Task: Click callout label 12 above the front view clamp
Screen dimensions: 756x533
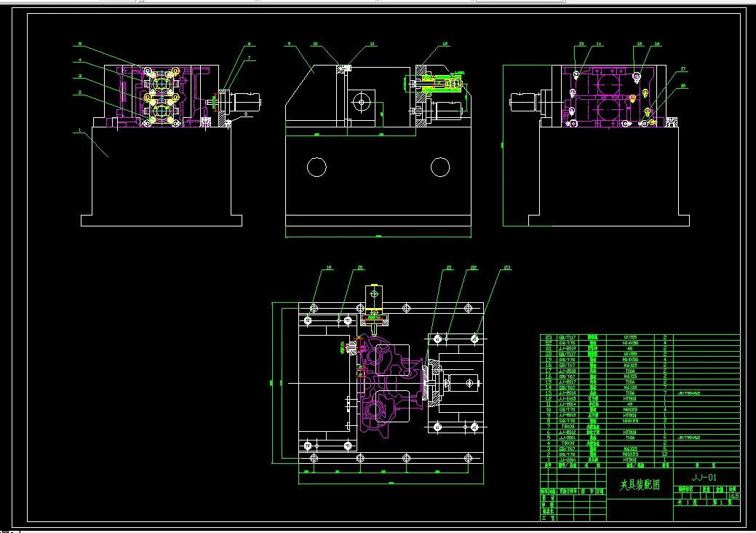Action: click(445, 44)
